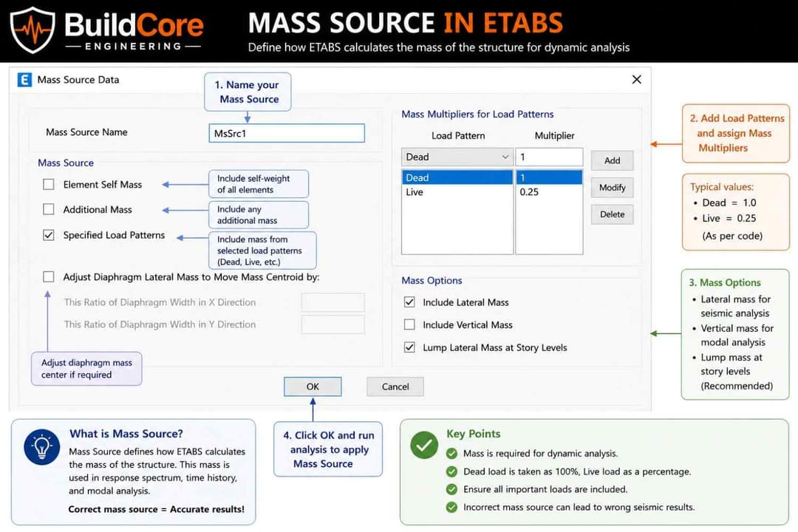The width and height of the screenshot is (798, 532).
Task: Click the large green checkmark Key Points icon
Action: coord(424,445)
